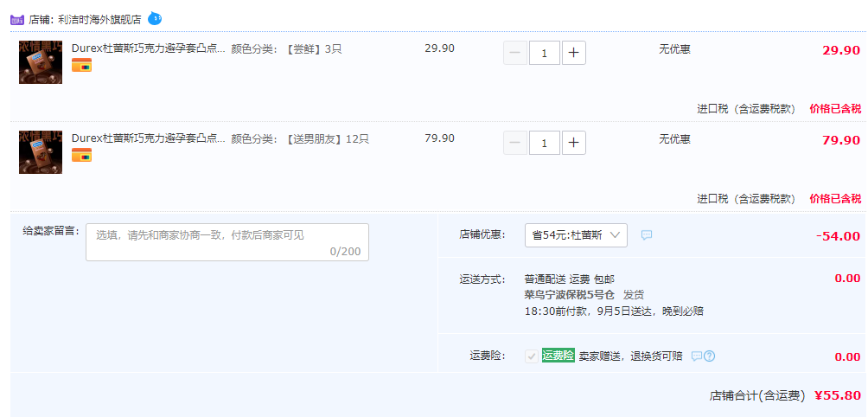The width and height of the screenshot is (868, 417).
Task: Open product thumbnail of 【送男朋友】12只 item
Action: click(x=41, y=152)
